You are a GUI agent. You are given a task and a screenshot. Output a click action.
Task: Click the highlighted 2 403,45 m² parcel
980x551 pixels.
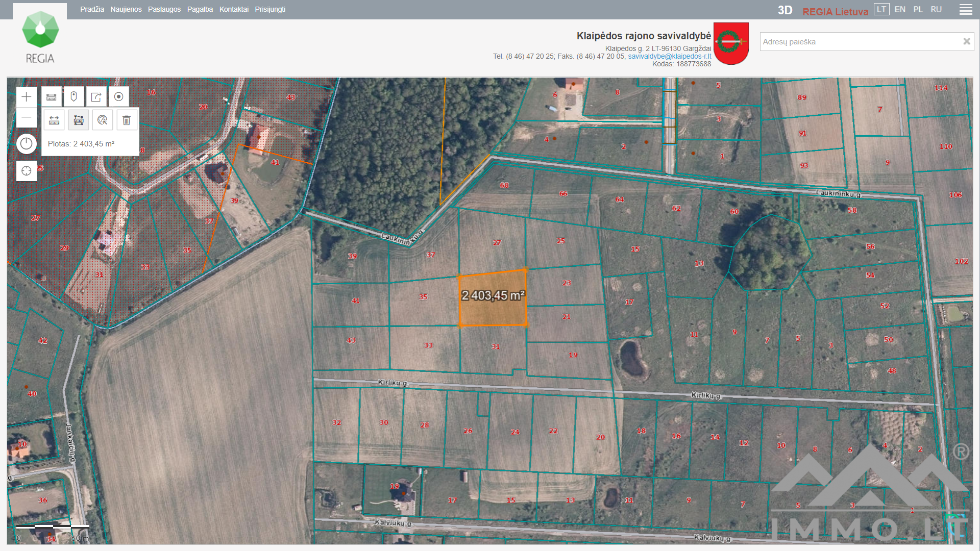493,297
